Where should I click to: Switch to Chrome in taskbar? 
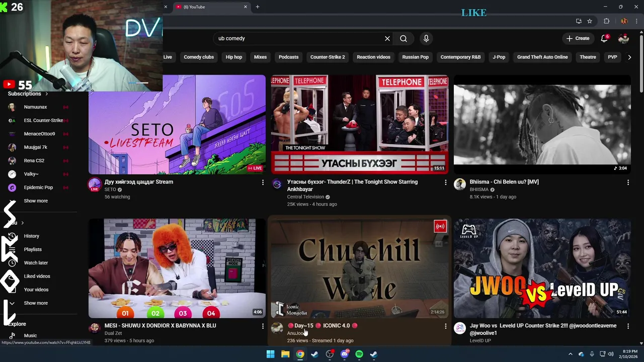[300, 354]
